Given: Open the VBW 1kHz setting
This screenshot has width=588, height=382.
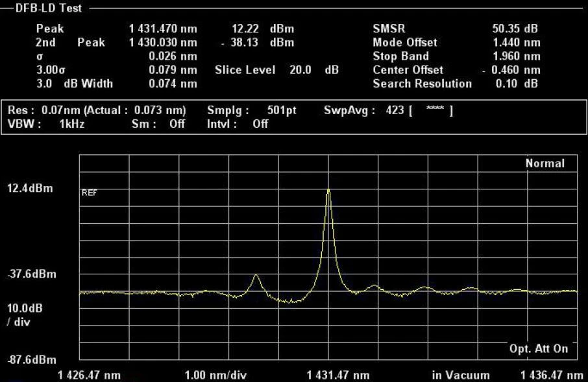Looking at the screenshot, I should 47,124.
